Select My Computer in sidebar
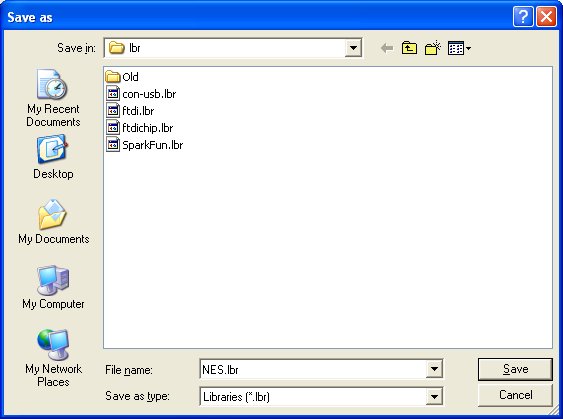The width and height of the screenshot is (563, 419). point(53,287)
